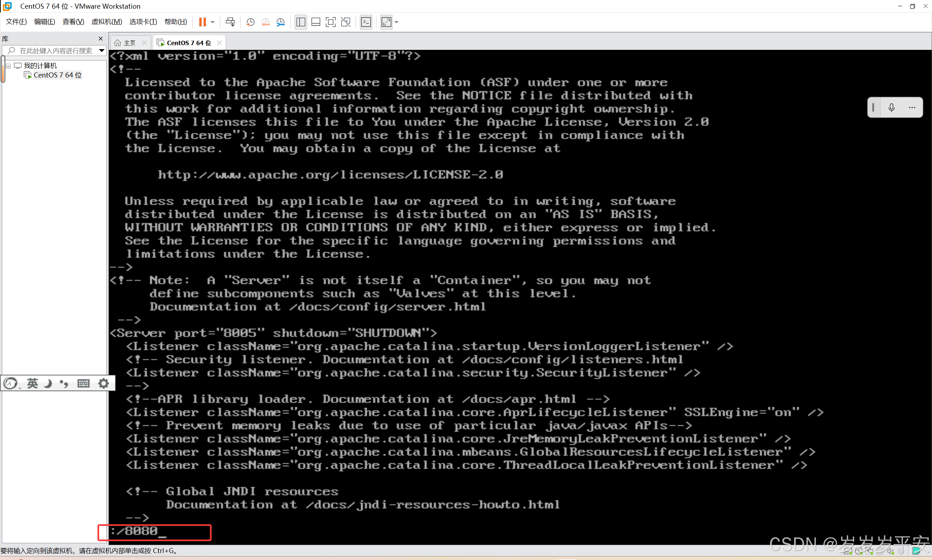932x560 pixels.
Task: Open the IME soft keyboard
Action: (x=83, y=384)
